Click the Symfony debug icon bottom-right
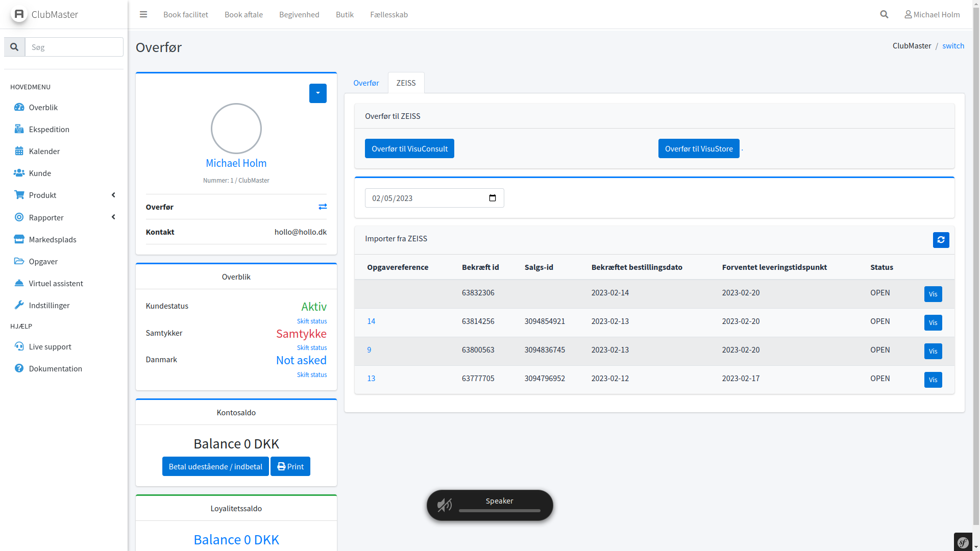Image resolution: width=980 pixels, height=551 pixels. coord(963,542)
